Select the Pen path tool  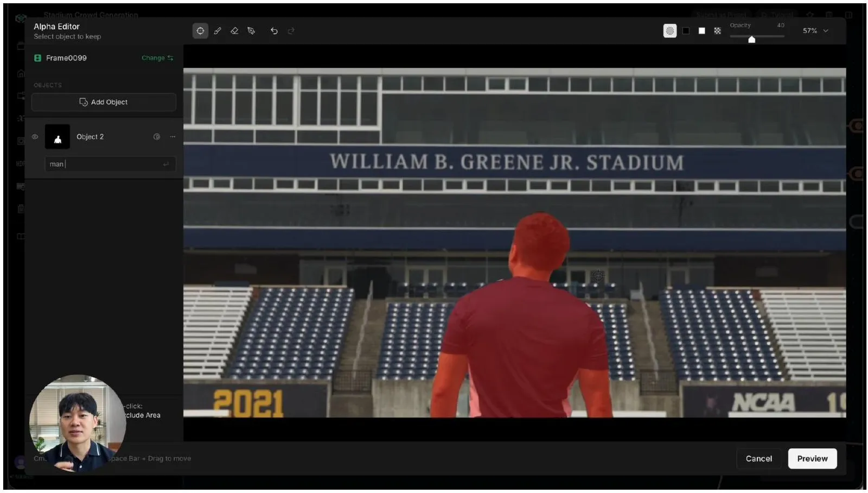coord(251,31)
